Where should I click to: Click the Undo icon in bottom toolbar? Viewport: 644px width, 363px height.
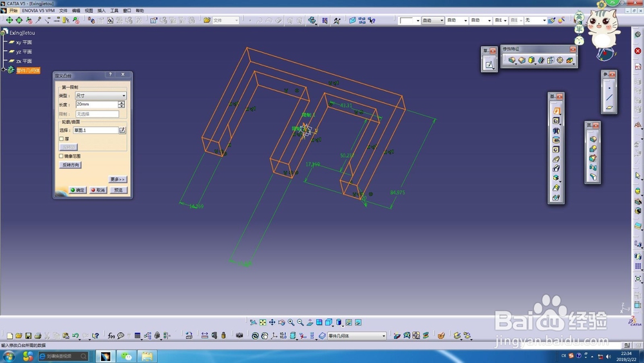coord(75,336)
